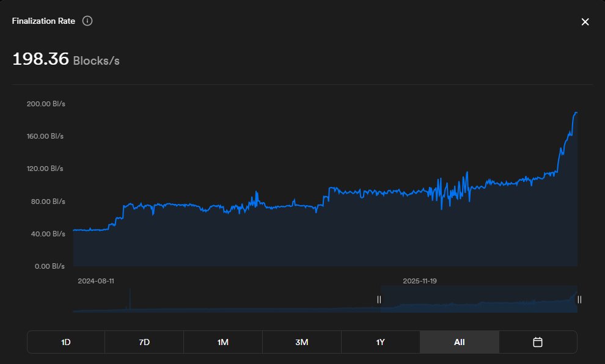Close the Finalization Rate chart dialog
Viewport: 605px width, 364px height.
click(x=585, y=22)
